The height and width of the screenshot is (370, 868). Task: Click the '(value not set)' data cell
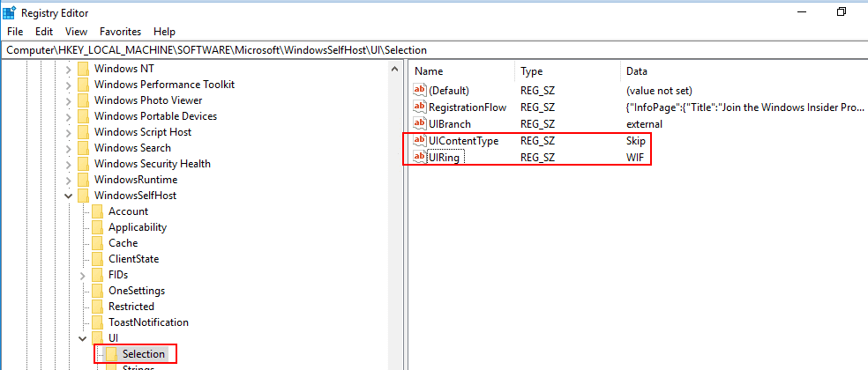(x=659, y=90)
